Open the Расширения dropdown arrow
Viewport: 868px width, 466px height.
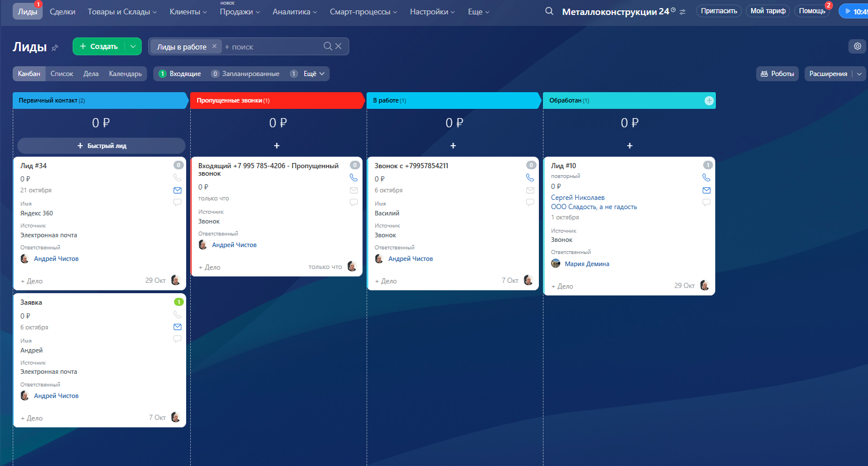point(859,74)
